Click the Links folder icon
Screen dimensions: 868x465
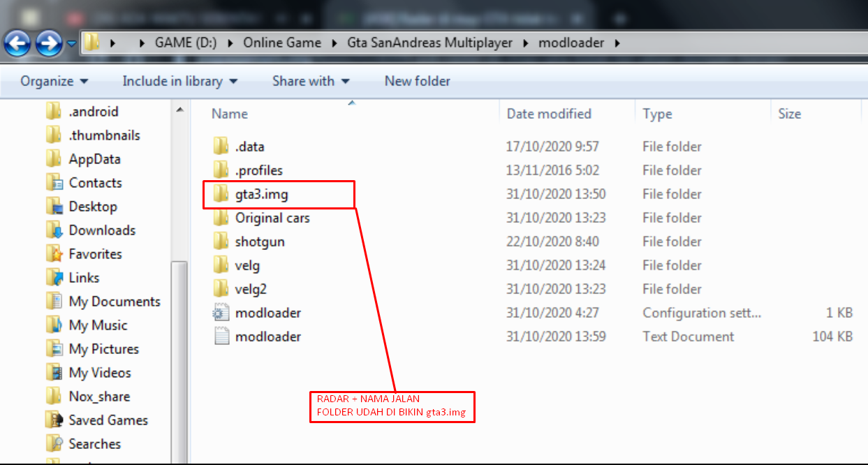tap(54, 278)
